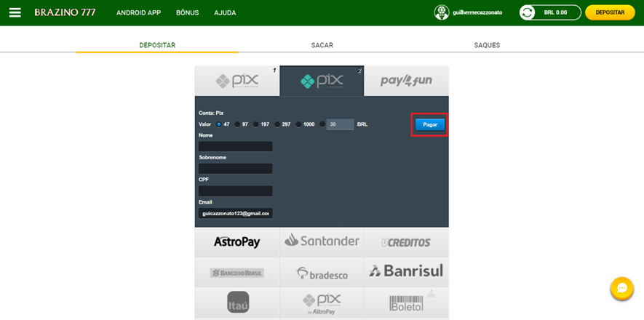Open the hamburger menu icon

tap(15, 12)
